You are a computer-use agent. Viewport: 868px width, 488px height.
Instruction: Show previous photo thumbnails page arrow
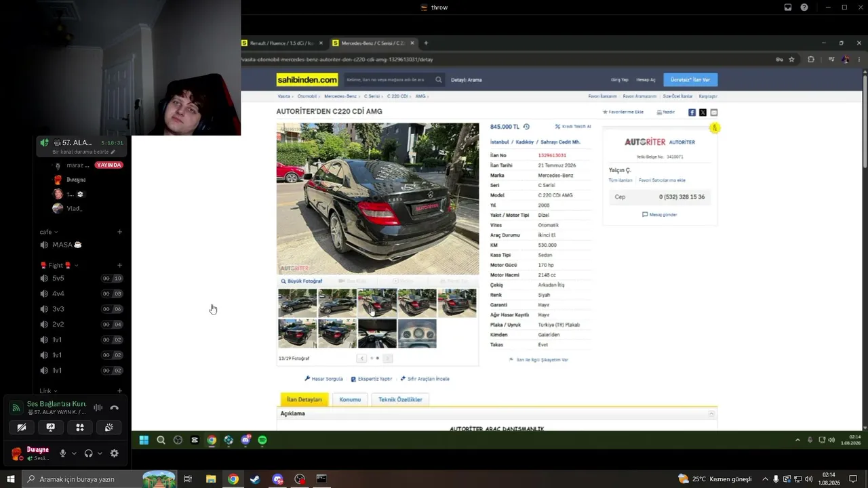pyautogui.click(x=361, y=359)
